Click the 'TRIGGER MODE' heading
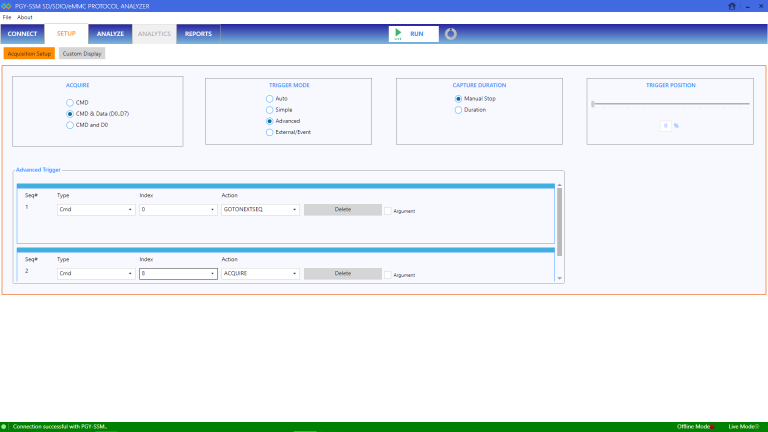Screen dimensions: 768x432 (x=289, y=85)
